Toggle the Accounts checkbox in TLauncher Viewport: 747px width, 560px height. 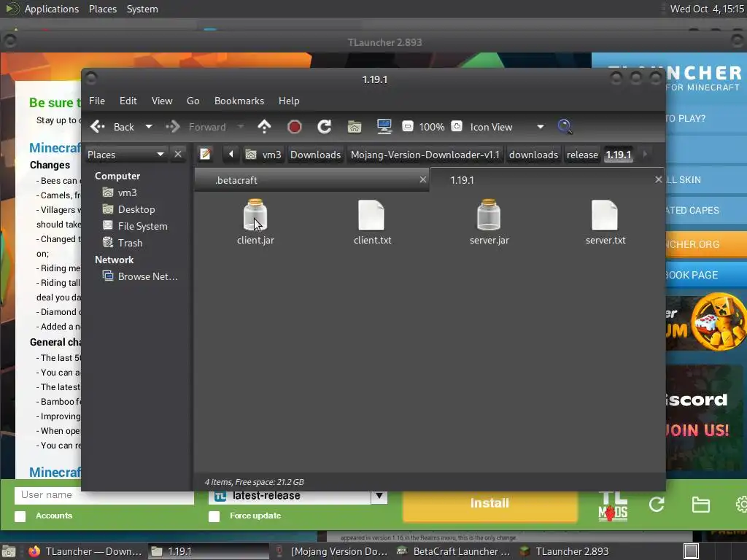20,516
